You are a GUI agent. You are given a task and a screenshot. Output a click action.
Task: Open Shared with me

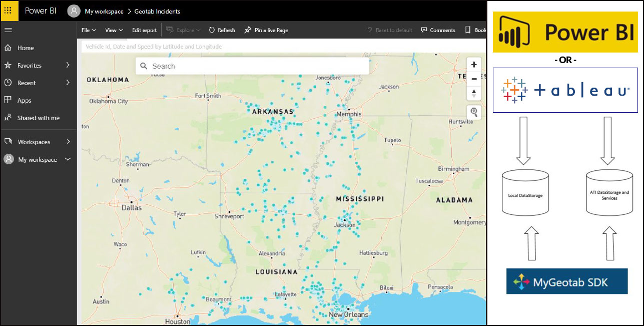[x=39, y=118]
